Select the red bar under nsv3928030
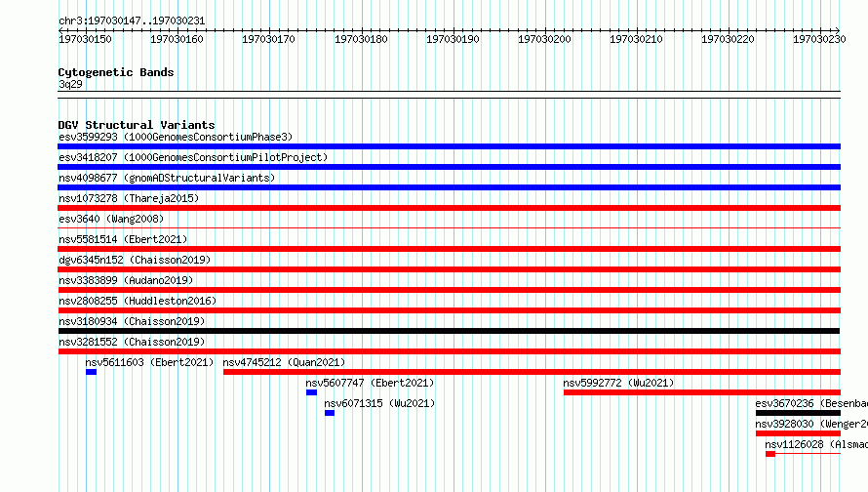 point(798,433)
